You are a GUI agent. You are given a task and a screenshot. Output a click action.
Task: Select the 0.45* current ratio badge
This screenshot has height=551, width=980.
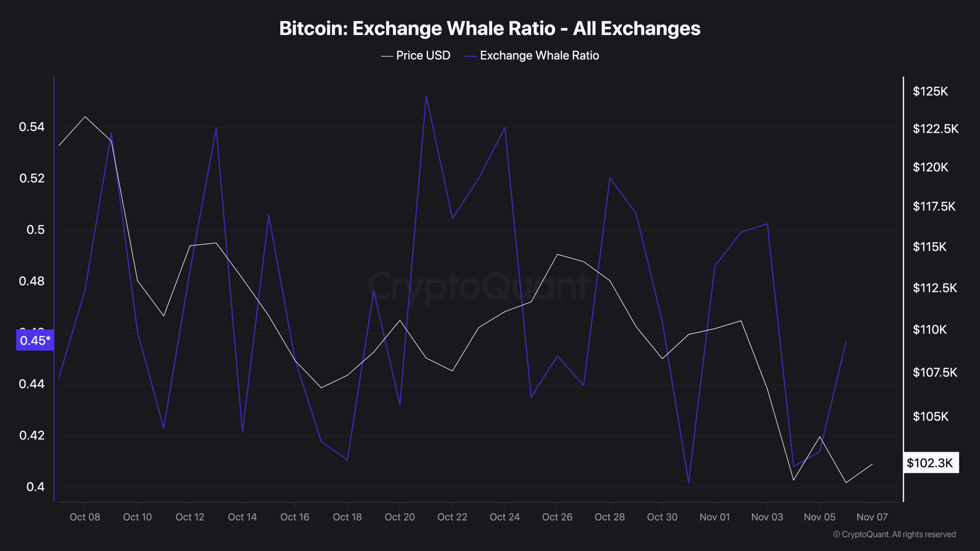click(35, 340)
